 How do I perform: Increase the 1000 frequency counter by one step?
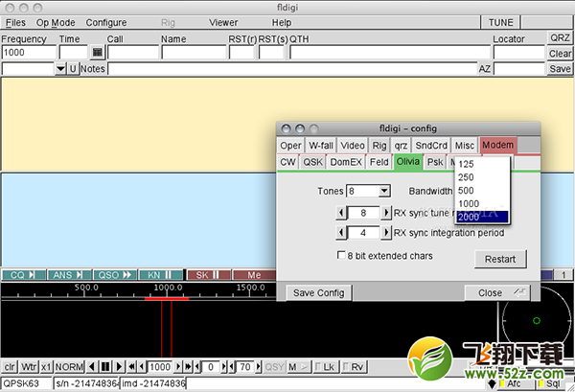pos(178,367)
